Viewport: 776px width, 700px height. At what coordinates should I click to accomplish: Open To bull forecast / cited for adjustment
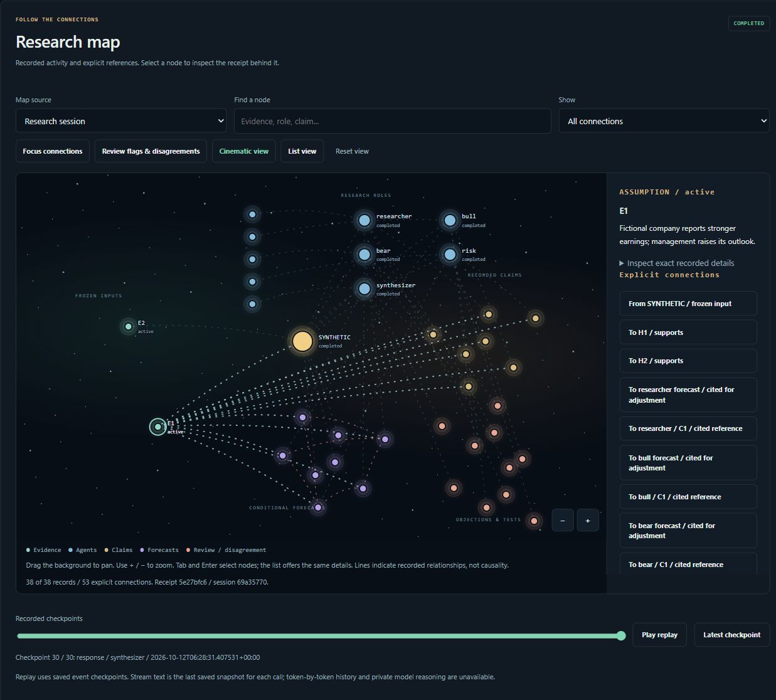(x=688, y=463)
